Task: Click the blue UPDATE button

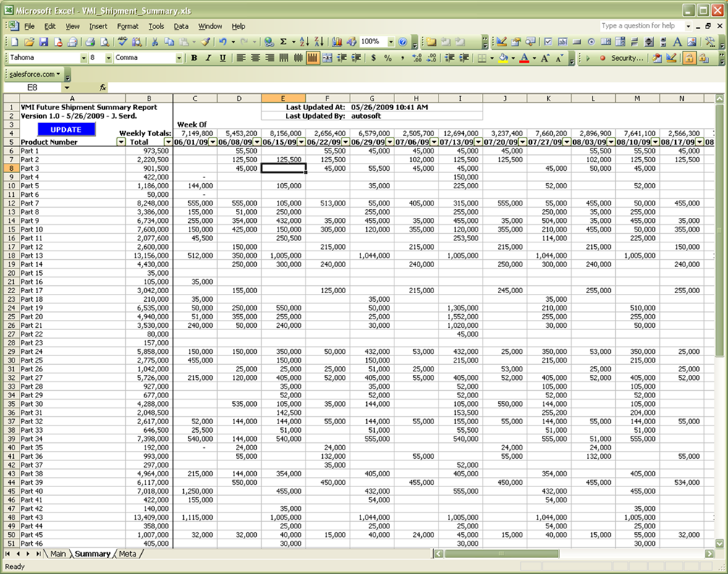Action: coord(66,130)
